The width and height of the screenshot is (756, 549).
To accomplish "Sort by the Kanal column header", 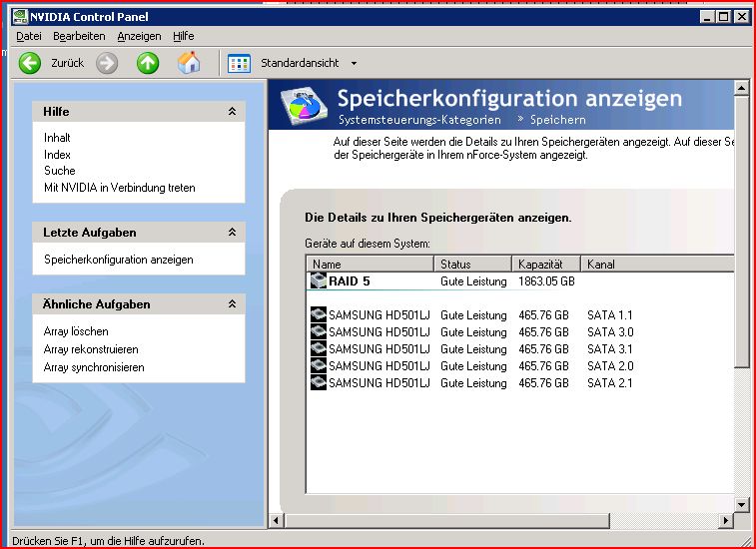I will point(658,265).
